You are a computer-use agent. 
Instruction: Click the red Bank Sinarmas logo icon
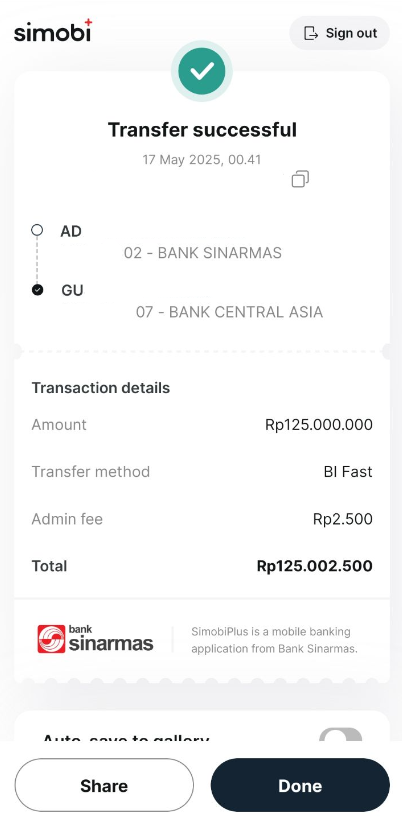pos(51,639)
